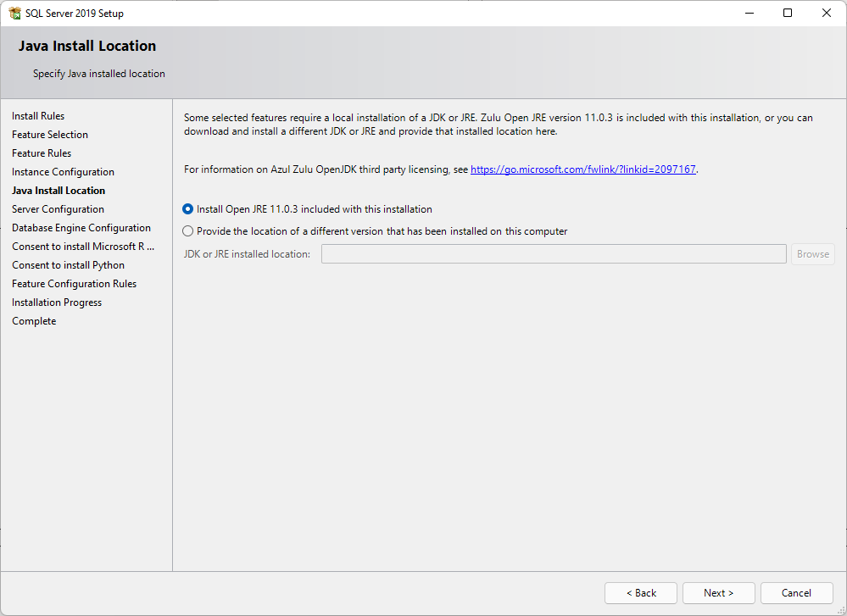Select Consent to install Python step

pos(68,265)
